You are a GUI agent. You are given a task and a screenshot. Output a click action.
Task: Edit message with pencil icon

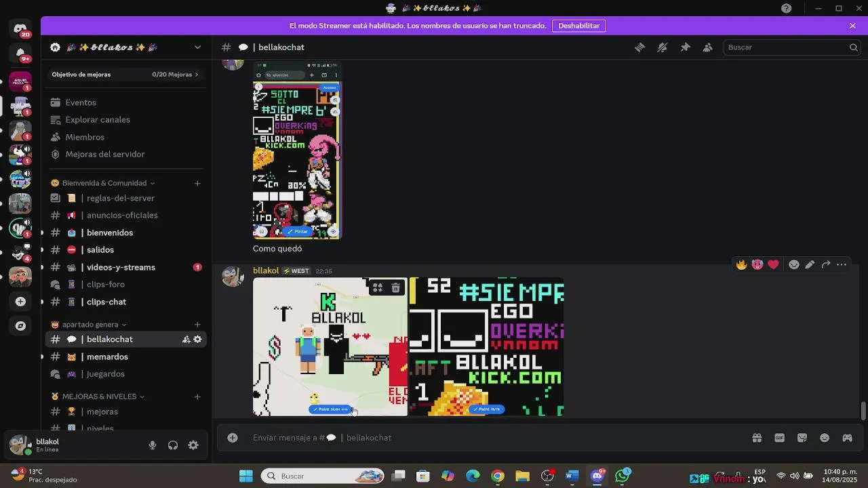(x=810, y=264)
